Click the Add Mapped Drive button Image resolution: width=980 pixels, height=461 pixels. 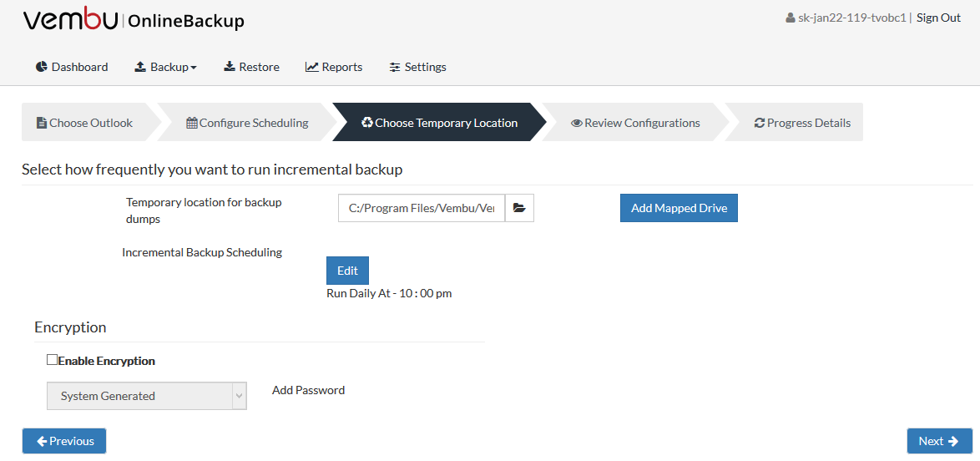pyautogui.click(x=679, y=208)
